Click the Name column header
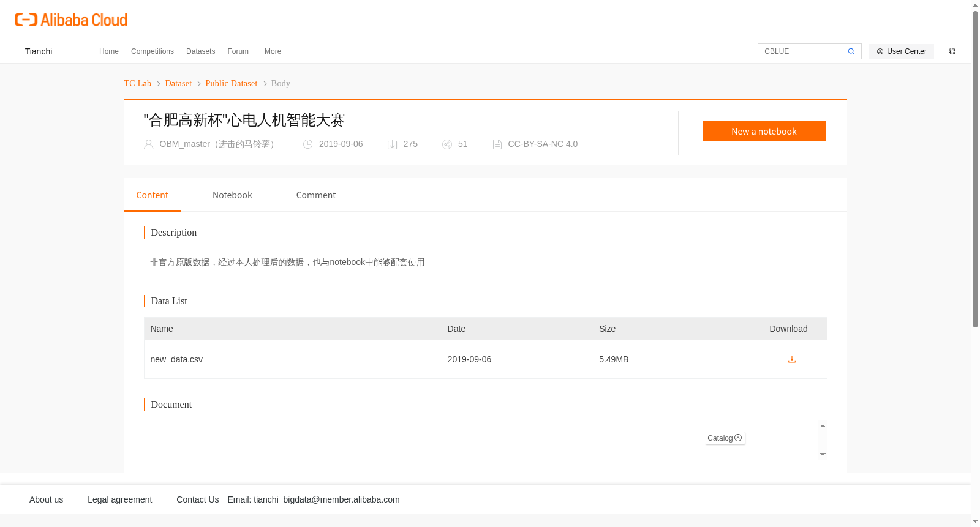This screenshot has width=980, height=527. tap(162, 329)
